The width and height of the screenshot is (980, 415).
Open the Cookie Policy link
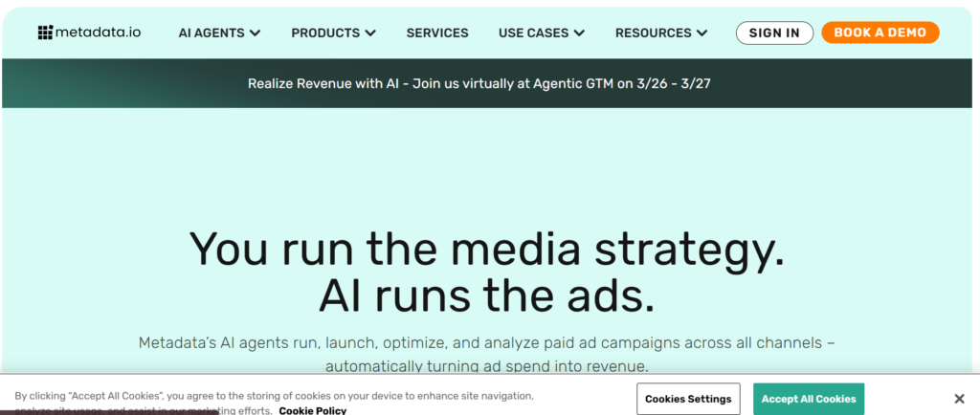pyautogui.click(x=312, y=410)
